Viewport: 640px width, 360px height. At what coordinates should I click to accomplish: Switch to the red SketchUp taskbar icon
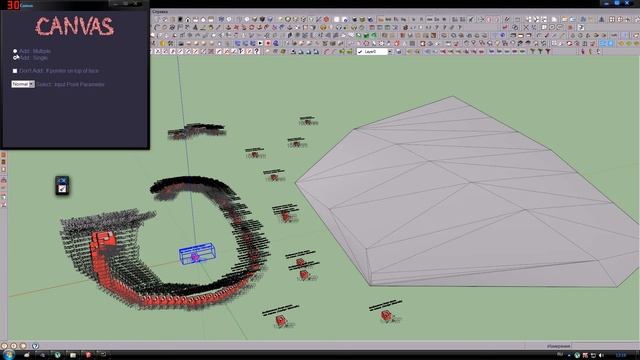click(x=88, y=355)
